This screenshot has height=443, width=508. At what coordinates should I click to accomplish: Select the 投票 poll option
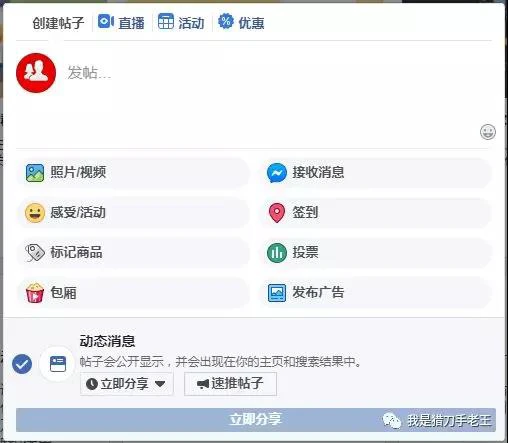[375, 252]
